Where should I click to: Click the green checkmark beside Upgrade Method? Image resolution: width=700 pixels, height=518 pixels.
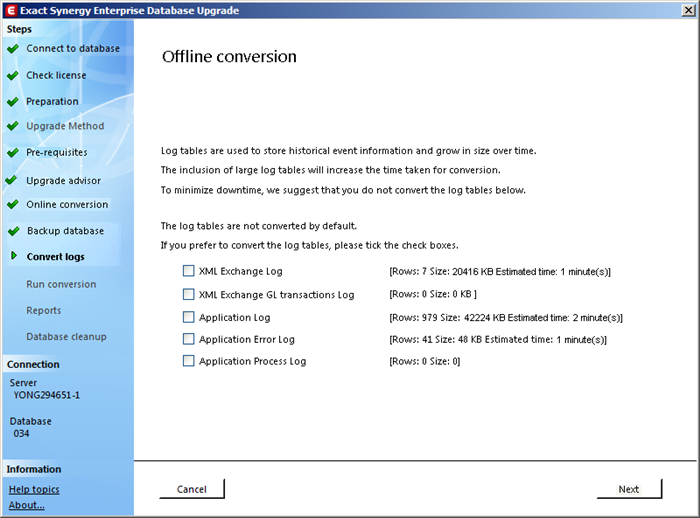click(x=13, y=126)
